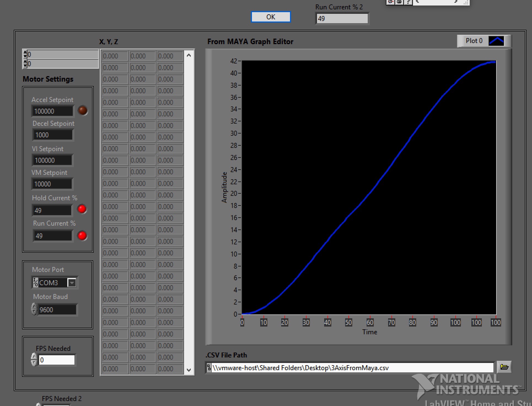
Task: Edit the Run Current % value in Motor Settings
Action: 53,236
